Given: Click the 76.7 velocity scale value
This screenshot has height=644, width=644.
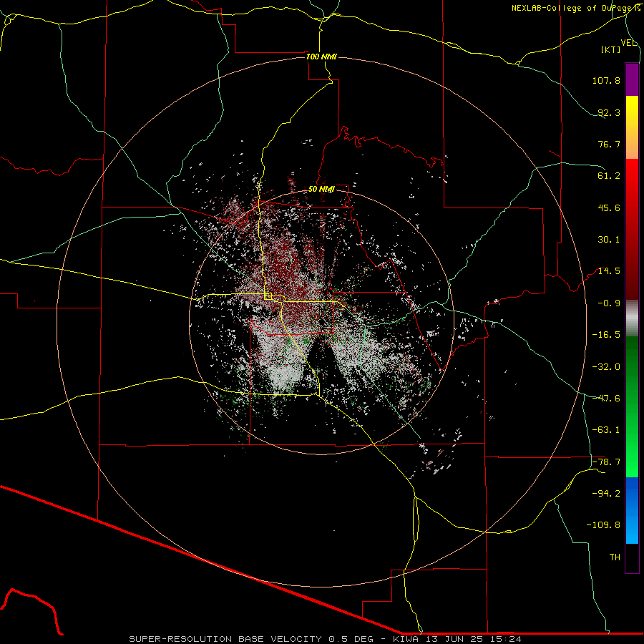Looking at the screenshot, I should point(609,144).
